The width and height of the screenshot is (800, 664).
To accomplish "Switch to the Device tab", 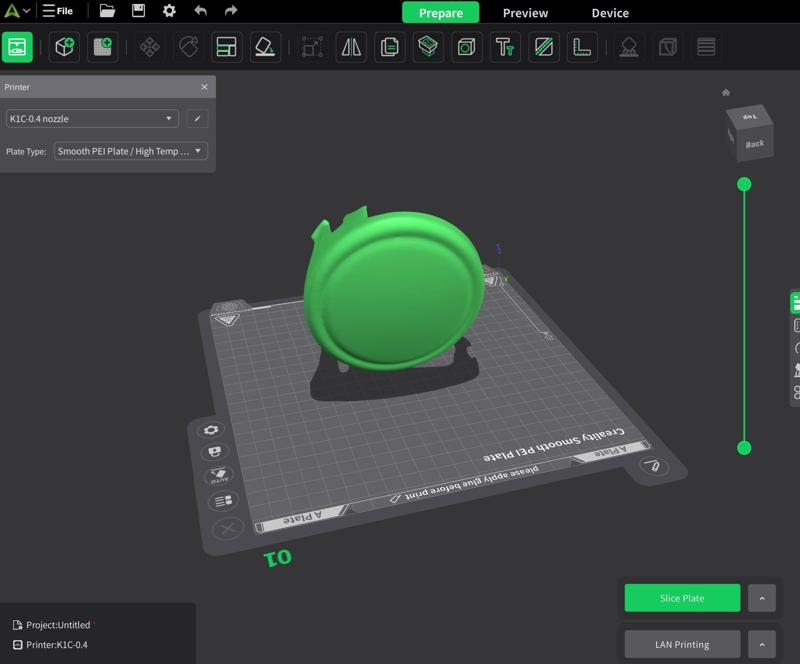I will pos(610,13).
